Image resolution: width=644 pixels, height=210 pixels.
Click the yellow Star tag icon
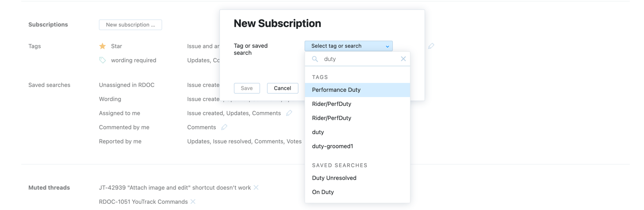click(102, 46)
